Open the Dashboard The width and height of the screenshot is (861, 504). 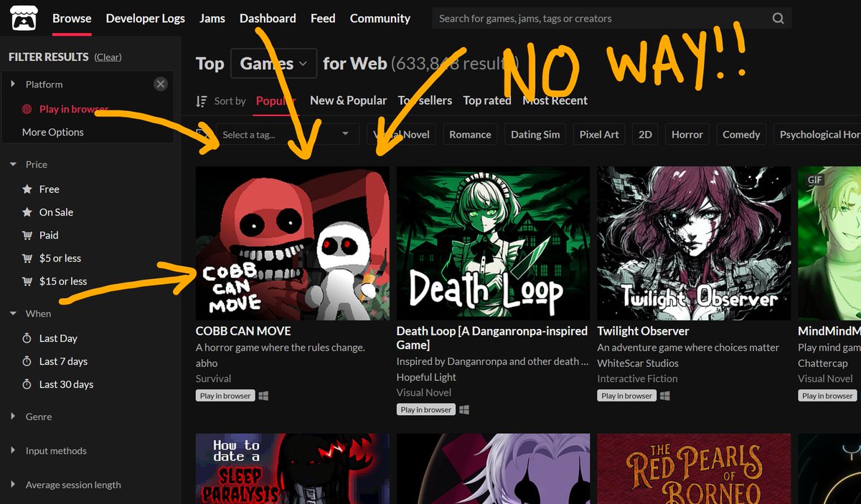(x=268, y=19)
